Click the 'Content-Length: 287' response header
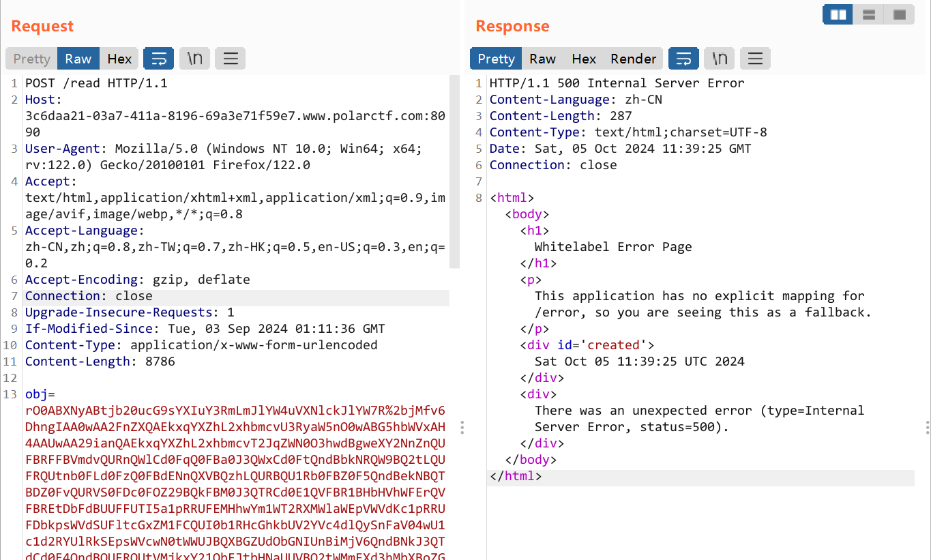The height and width of the screenshot is (560, 931). tap(561, 116)
